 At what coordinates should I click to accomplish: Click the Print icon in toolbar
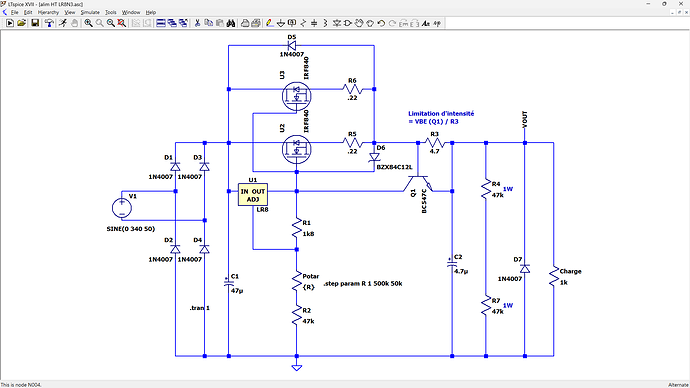pos(245,23)
